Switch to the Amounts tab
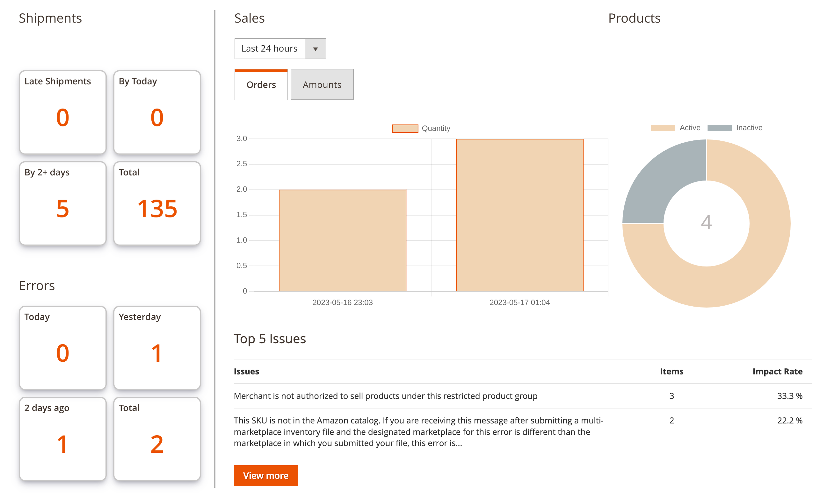Screen dimensions: 820x504 tap(322, 85)
